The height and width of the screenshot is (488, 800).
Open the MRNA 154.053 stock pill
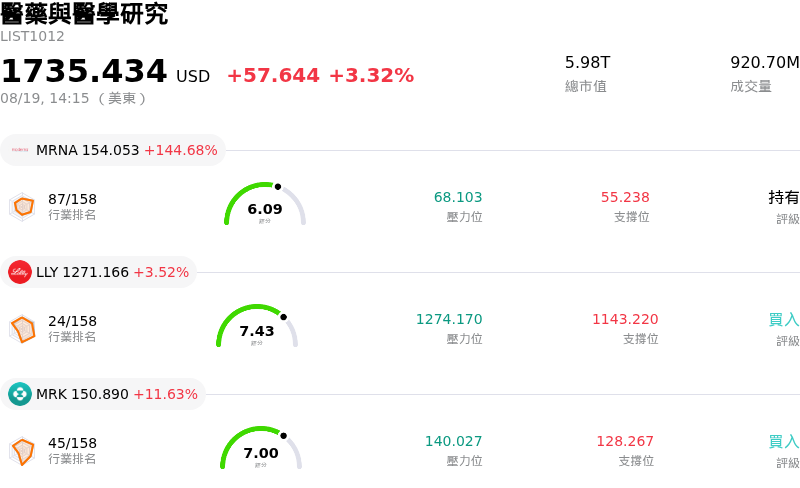click(x=113, y=150)
